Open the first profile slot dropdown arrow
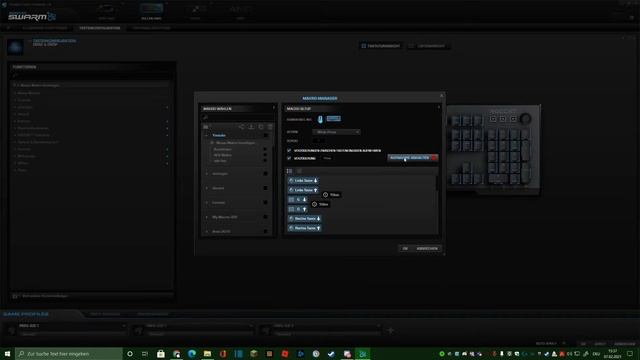This screenshot has width=640, height=360. point(123,326)
